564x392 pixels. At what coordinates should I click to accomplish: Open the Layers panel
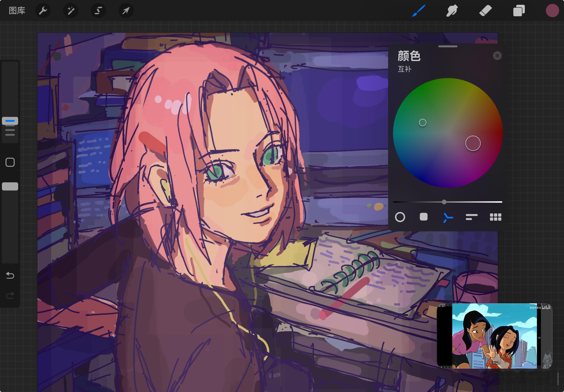click(x=519, y=11)
